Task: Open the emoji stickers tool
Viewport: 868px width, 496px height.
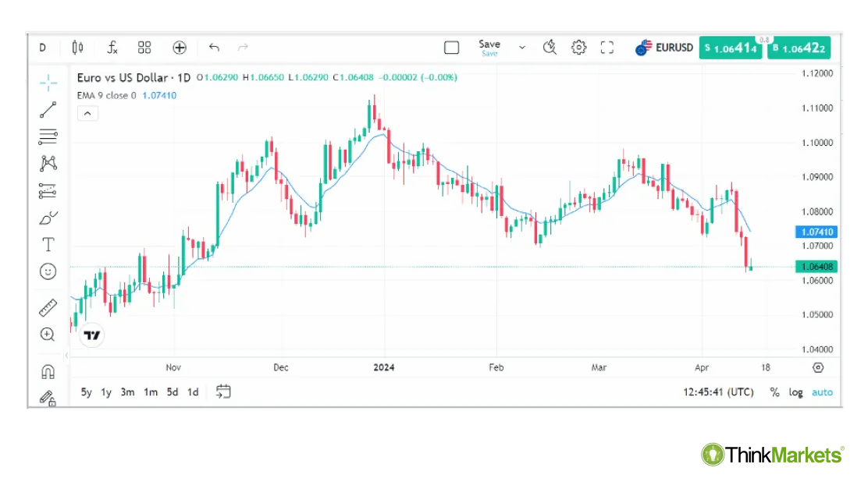Action: [48, 271]
